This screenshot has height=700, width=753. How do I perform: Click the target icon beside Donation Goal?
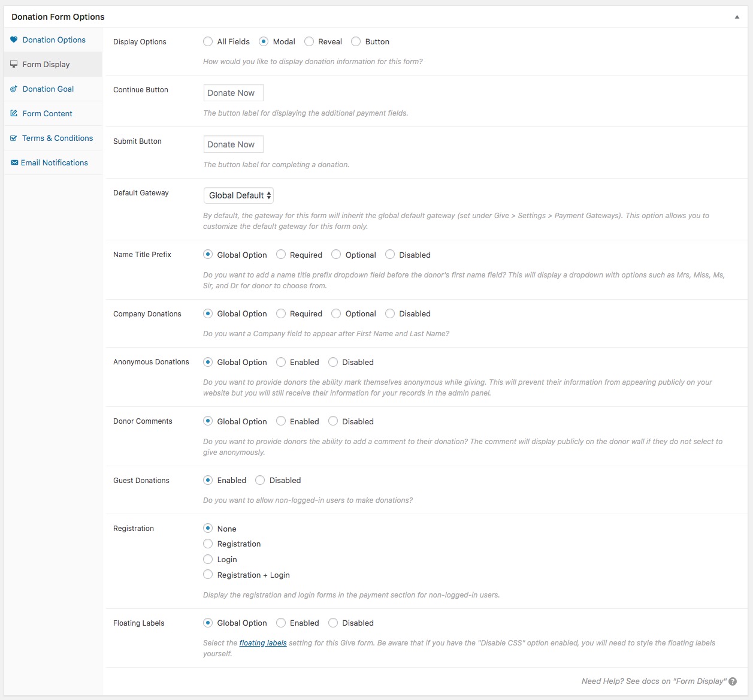tap(14, 89)
